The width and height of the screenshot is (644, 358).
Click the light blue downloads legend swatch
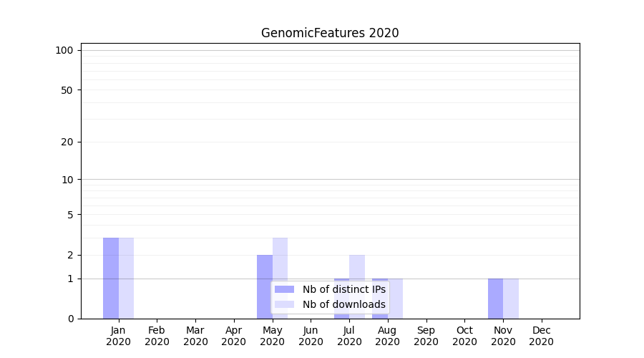coord(284,304)
